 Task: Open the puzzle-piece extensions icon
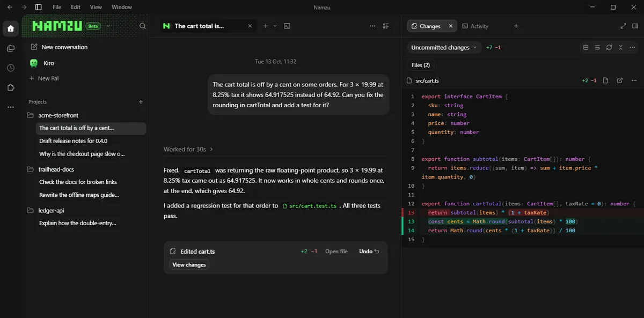pos(11,87)
